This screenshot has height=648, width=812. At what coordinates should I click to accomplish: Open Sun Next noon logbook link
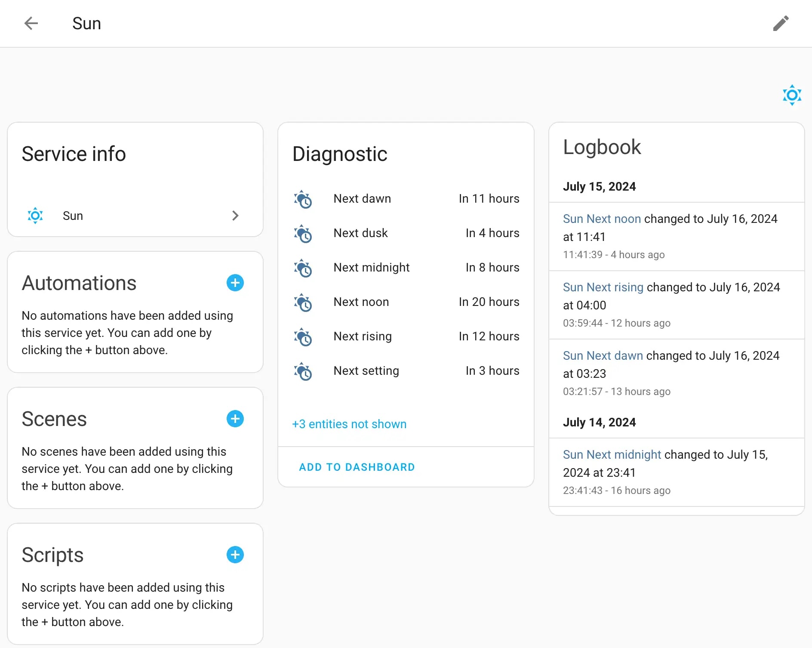[x=602, y=219]
